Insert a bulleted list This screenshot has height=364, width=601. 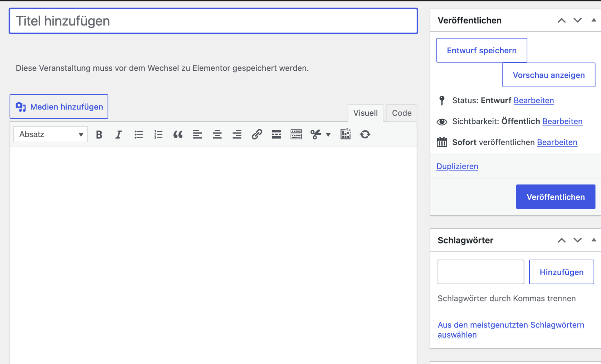pos(138,134)
